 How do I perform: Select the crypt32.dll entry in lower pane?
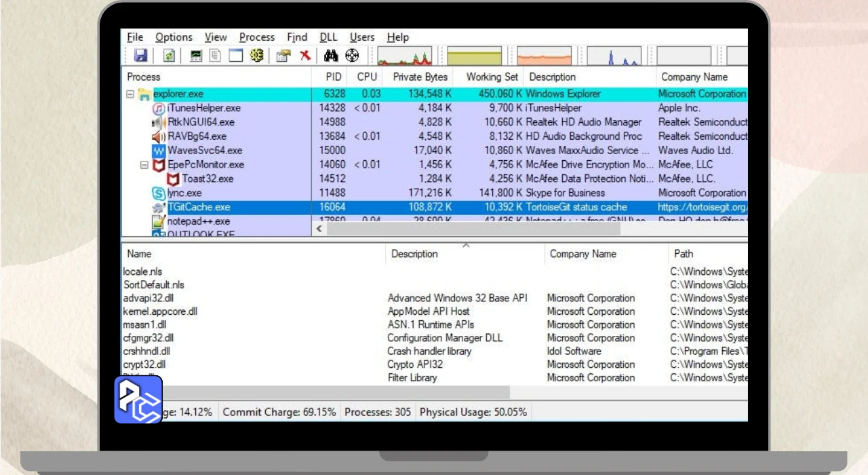[144, 364]
